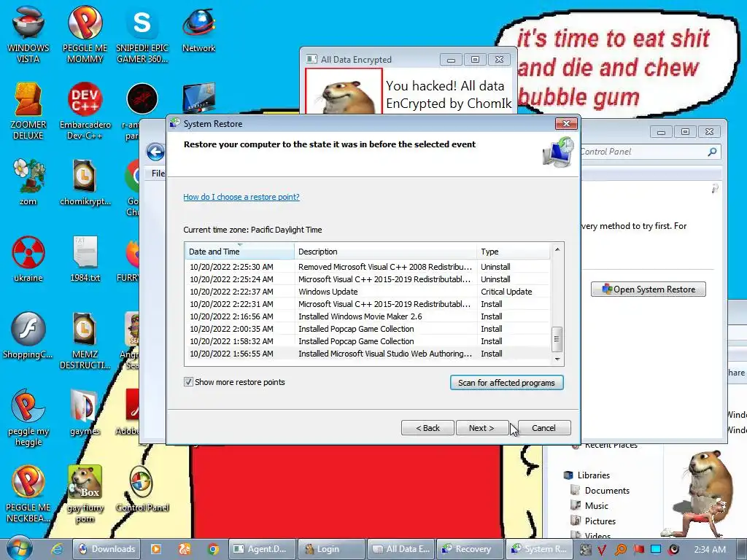This screenshot has width=747, height=560.
Task: Launch Google Chrome from the taskbar
Action: pyautogui.click(x=213, y=549)
